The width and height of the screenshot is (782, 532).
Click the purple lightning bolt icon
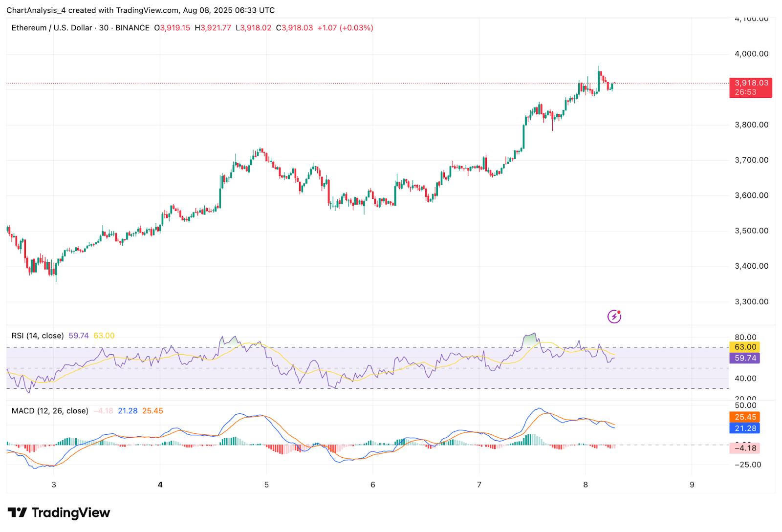coord(614,317)
